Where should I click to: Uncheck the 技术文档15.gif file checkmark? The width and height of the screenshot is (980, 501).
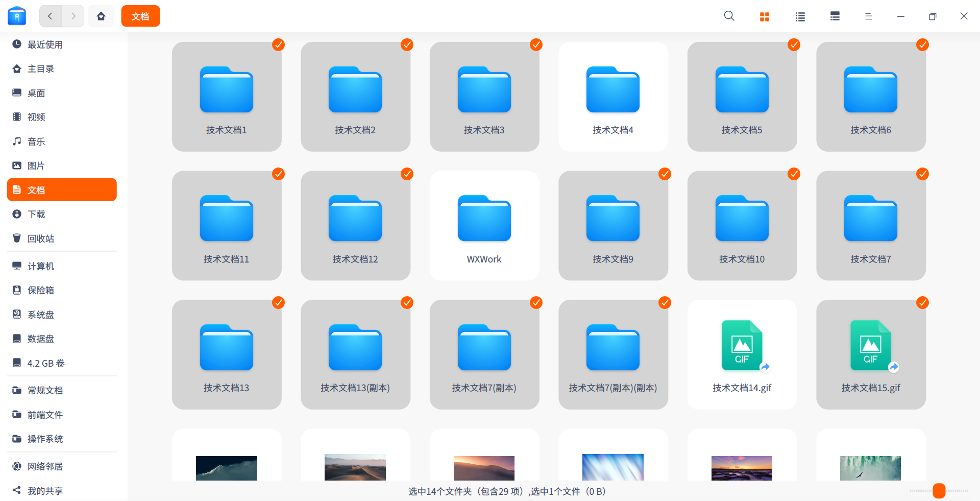click(x=922, y=303)
